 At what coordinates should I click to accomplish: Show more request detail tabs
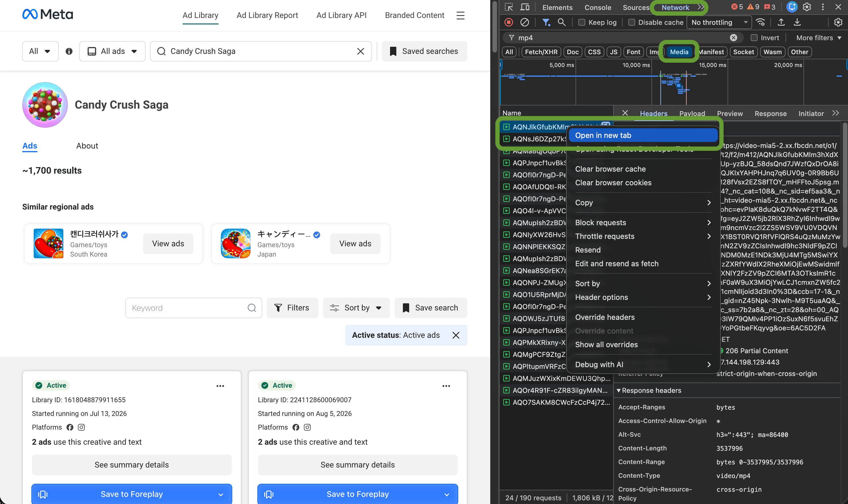point(836,113)
